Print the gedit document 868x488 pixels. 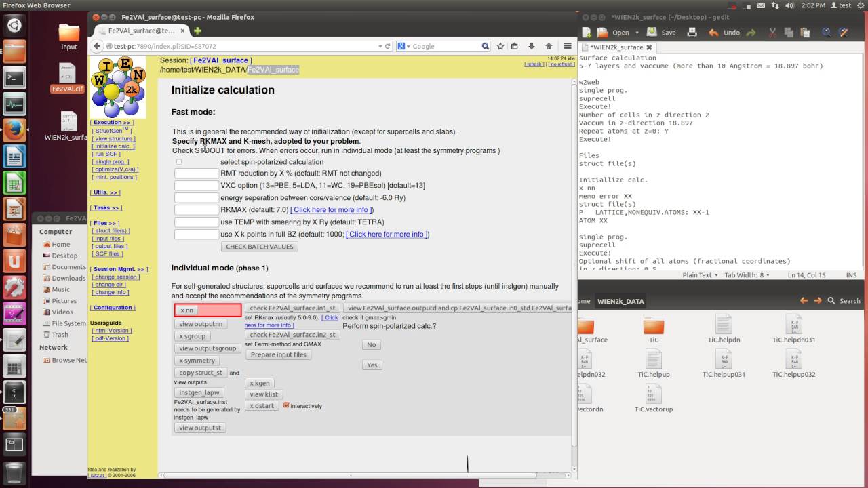692,32
